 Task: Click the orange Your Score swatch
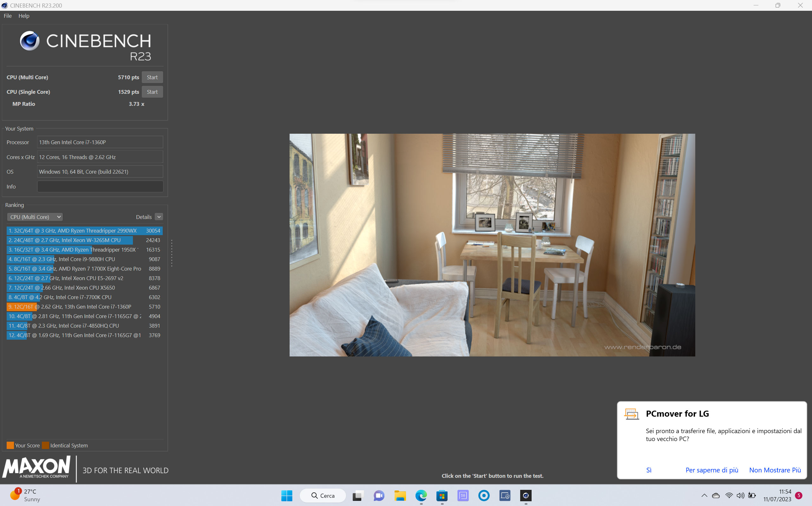point(10,445)
